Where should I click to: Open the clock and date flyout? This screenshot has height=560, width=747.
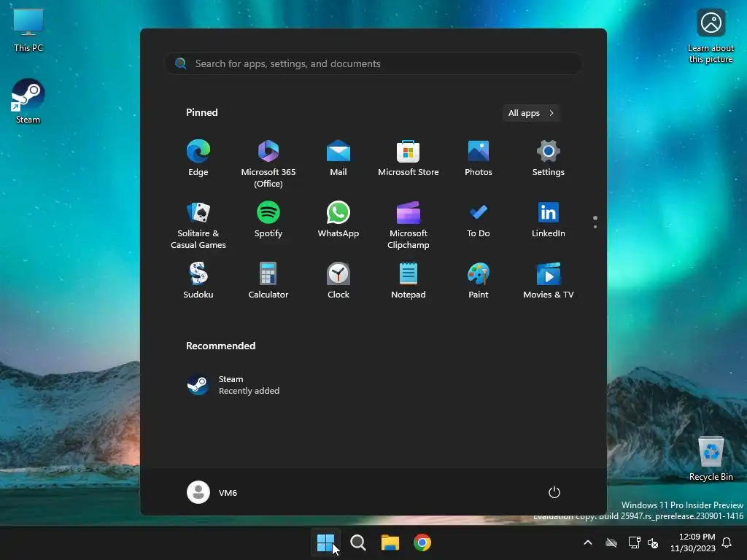point(693,542)
